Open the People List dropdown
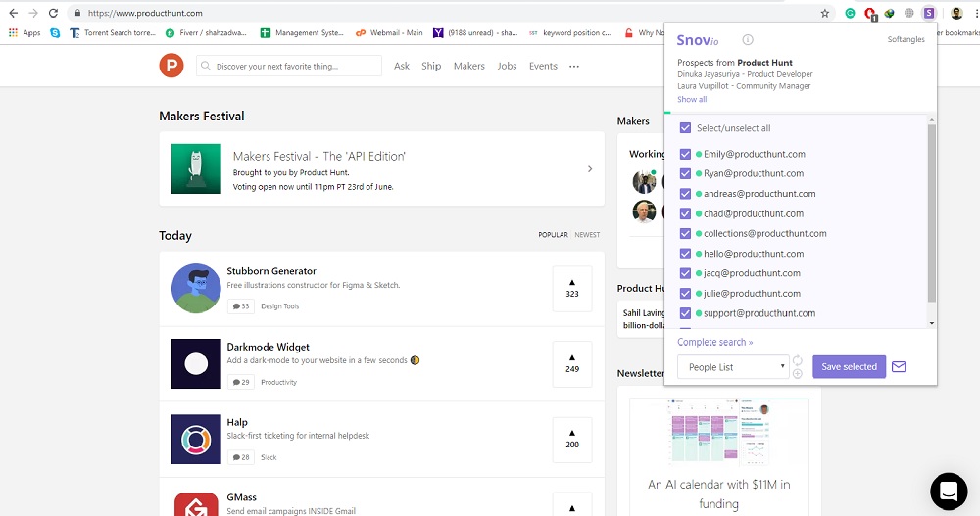Viewport: 980px width, 516px height. [x=733, y=367]
